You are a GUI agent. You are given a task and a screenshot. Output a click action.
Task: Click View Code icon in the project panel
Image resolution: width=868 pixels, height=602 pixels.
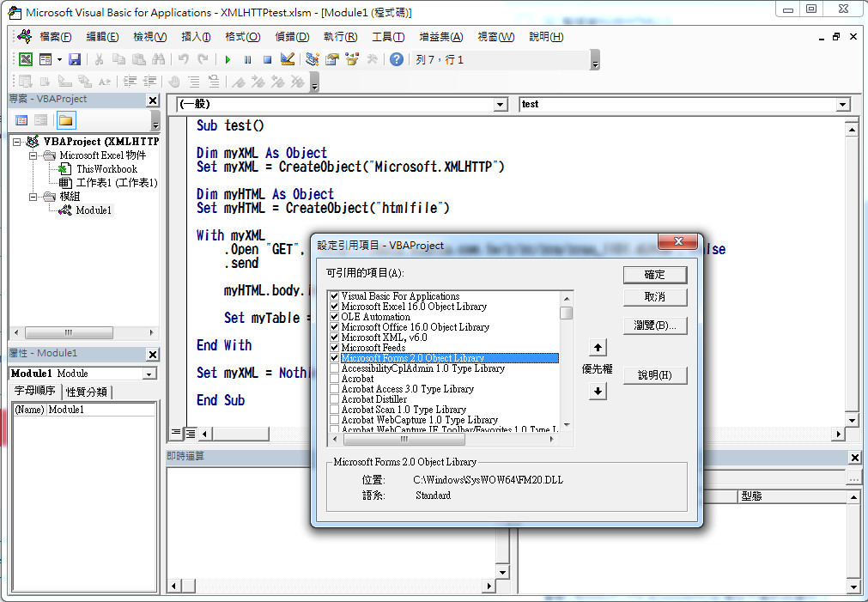click(x=21, y=120)
